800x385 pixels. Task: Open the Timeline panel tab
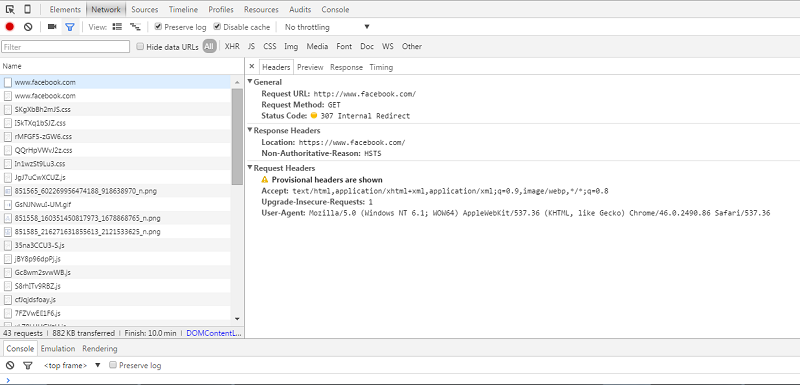[184, 9]
